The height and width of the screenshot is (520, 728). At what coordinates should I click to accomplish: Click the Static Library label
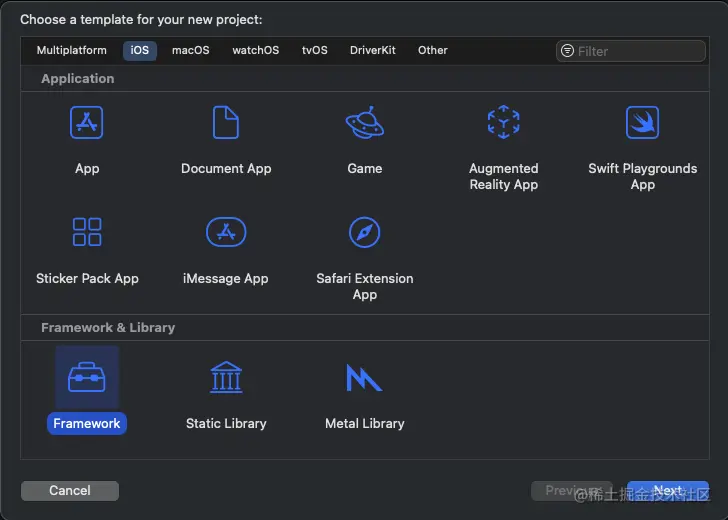click(226, 423)
